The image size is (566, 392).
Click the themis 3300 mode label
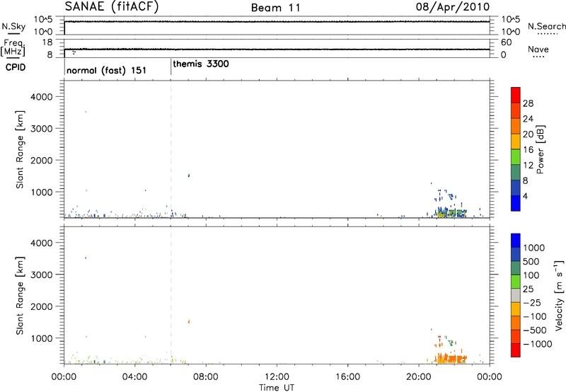(201, 64)
